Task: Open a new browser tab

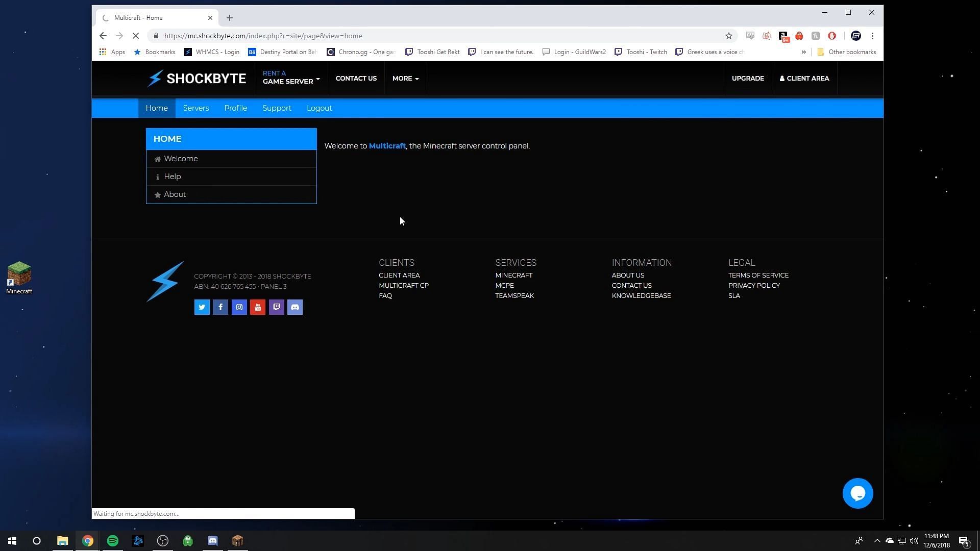Action: pyautogui.click(x=230, y=18)
